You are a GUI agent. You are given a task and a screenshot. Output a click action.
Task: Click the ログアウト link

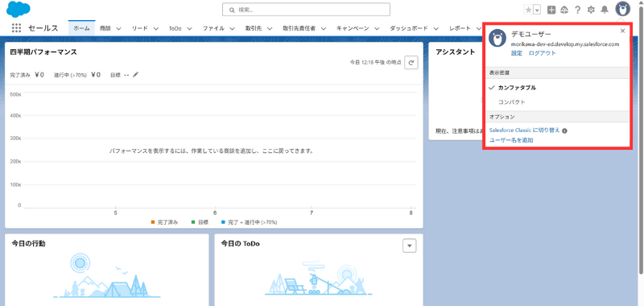[x=542, y=53]
